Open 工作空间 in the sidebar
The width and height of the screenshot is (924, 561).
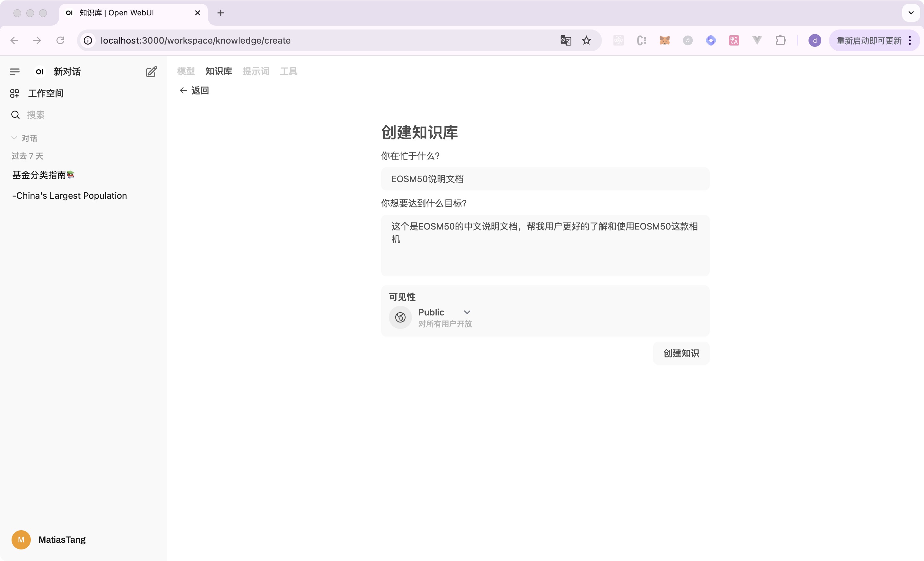pyautogui.click(x=46, y=93)
